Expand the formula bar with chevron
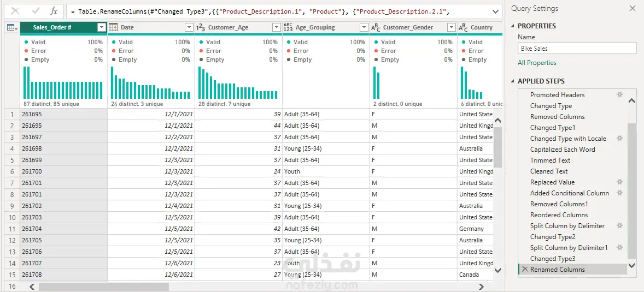Screen dimensions: 644x292 point(495,11)
